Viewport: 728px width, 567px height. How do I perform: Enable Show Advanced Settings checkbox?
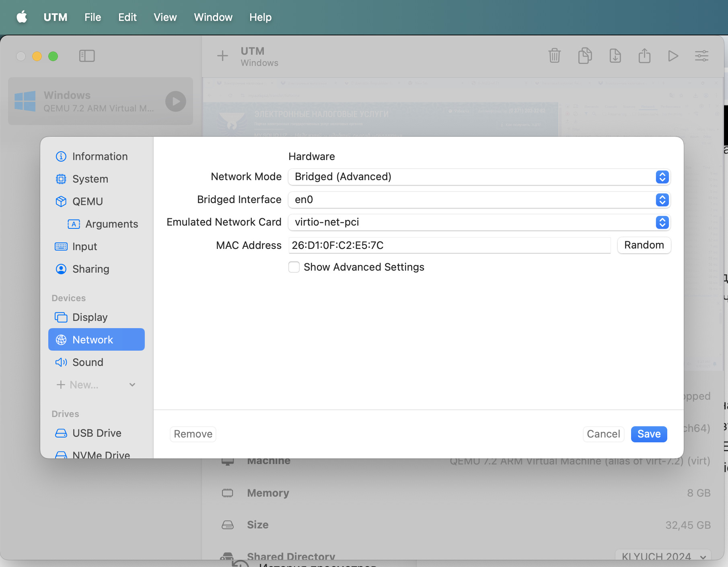pos(294,267)
